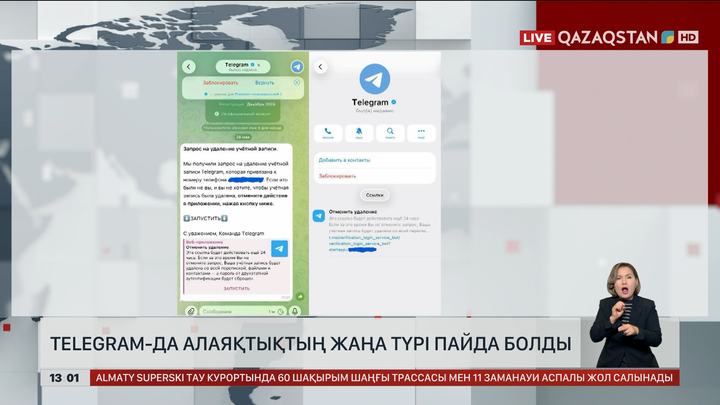Tap the ЗАПУСТИТЬ text with arrows in message
Viewport: 720px width, 405px height.
pos(205,219)
